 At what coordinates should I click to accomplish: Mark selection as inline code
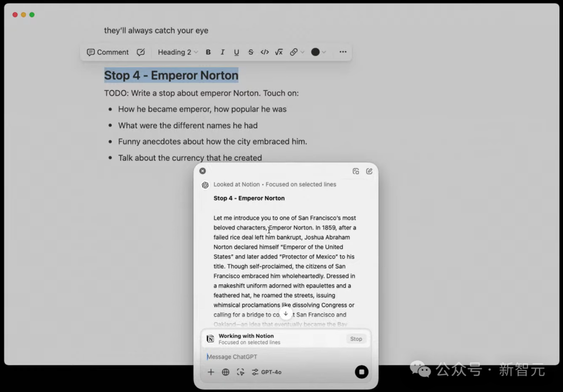click(x=265, y=52)
